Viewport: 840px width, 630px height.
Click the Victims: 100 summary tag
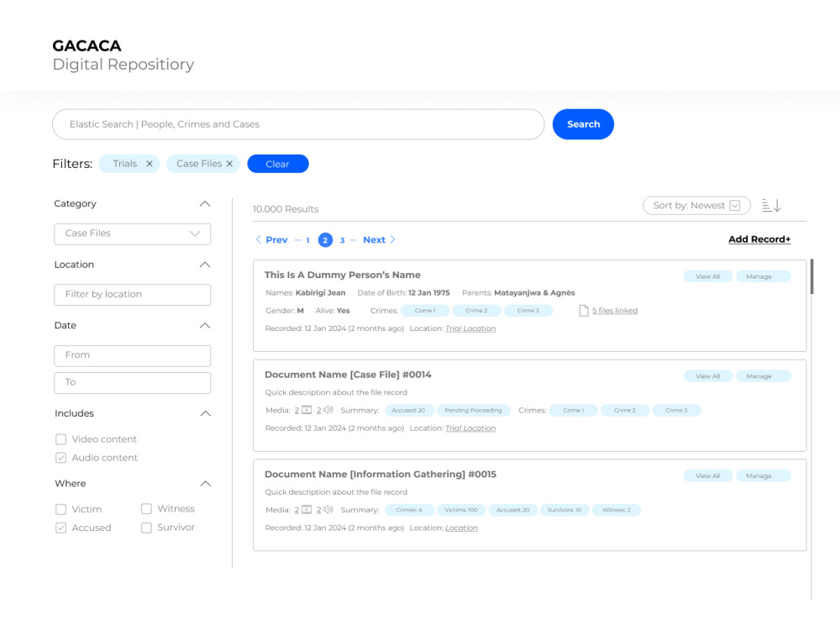pos(460,510)
